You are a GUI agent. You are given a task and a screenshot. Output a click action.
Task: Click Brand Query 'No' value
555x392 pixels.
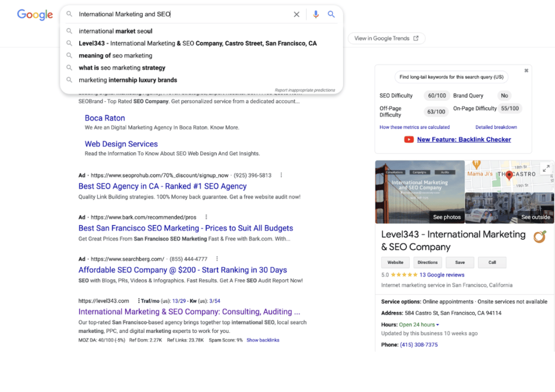pos(505,95)
